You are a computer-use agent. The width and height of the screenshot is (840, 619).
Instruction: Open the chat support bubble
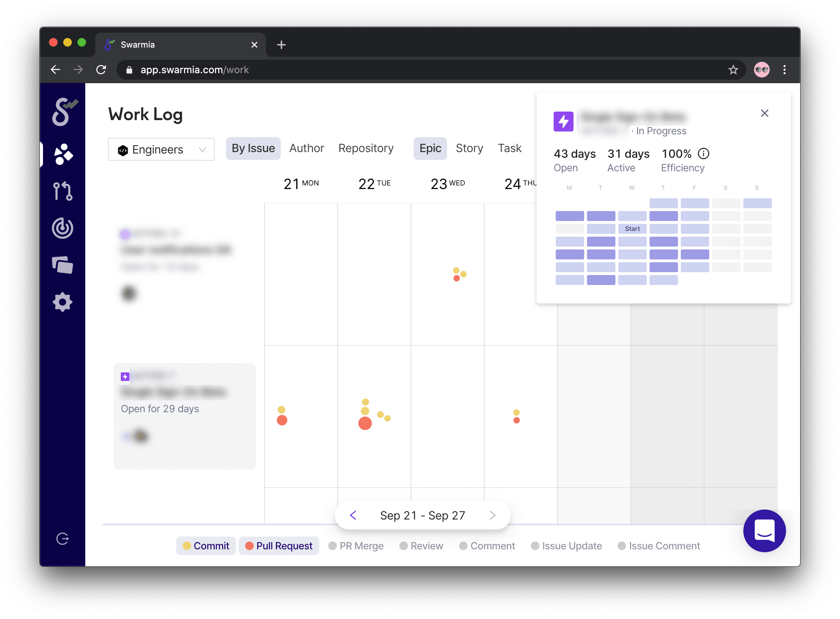764,531
